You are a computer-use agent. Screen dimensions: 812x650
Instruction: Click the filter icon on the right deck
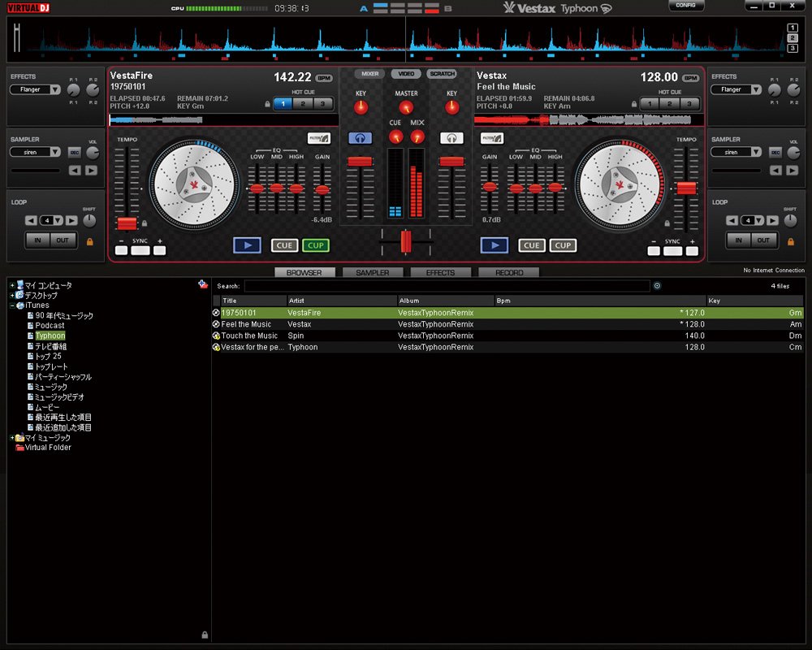(492, 138)
